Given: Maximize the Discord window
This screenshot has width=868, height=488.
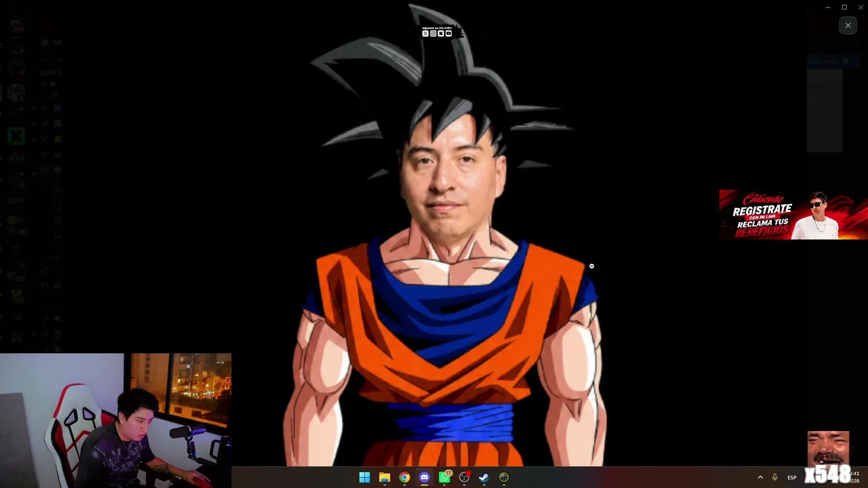Looking at the screenshot, I should coord(844,7).
